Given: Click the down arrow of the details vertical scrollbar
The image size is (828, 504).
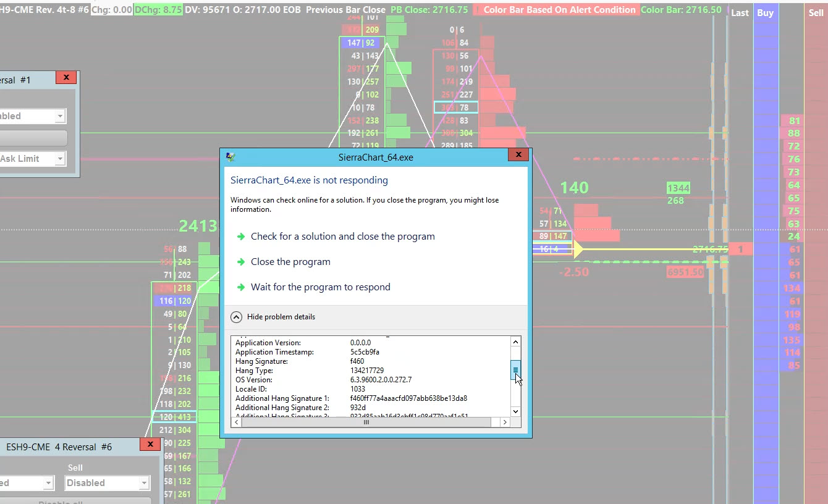Looking at the screenshot, I should 515,411.
